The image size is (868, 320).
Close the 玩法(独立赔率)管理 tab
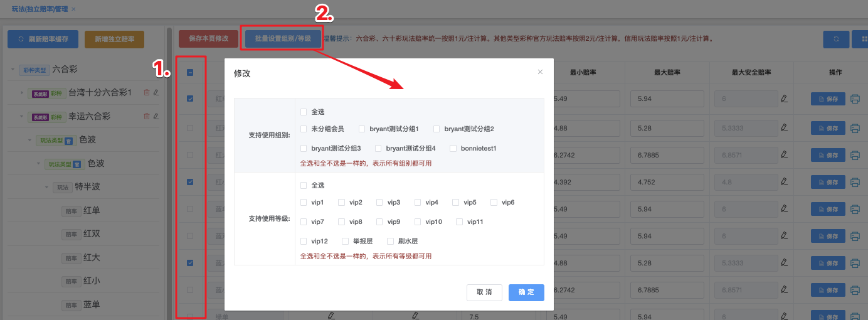73,9
